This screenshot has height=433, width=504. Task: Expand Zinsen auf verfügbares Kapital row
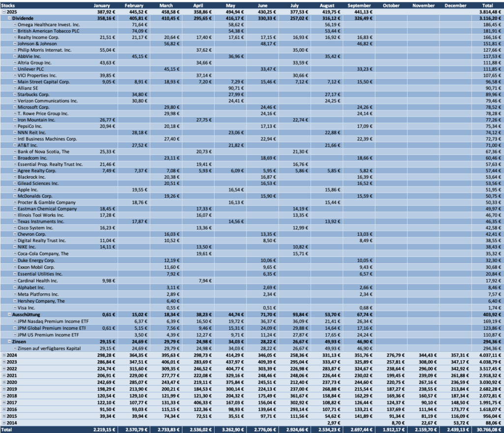click(14, 347)
